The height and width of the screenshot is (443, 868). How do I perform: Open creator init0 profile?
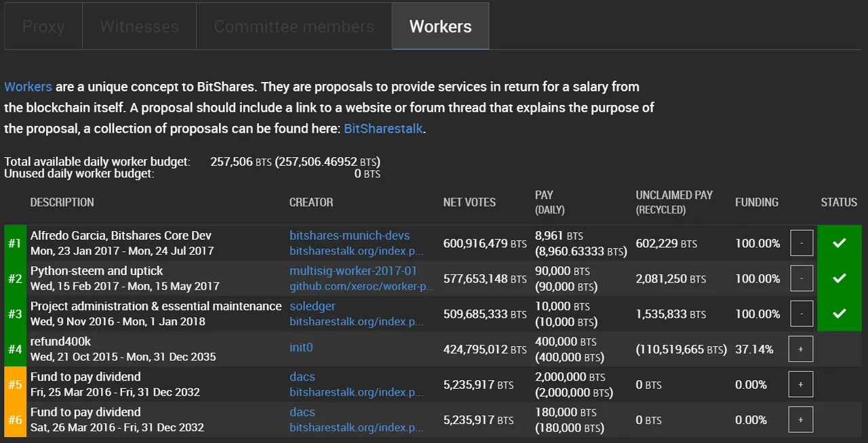[301, 347]
